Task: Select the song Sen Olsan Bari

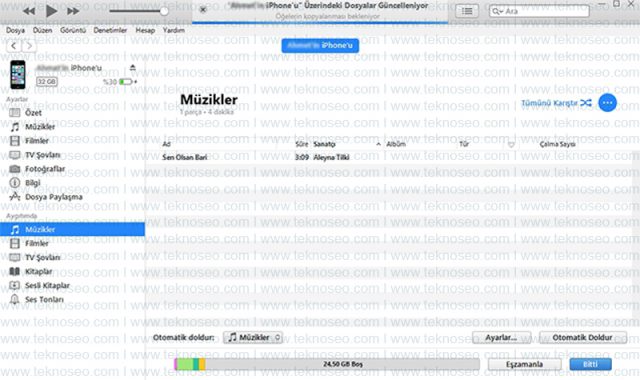Action: 185,158
